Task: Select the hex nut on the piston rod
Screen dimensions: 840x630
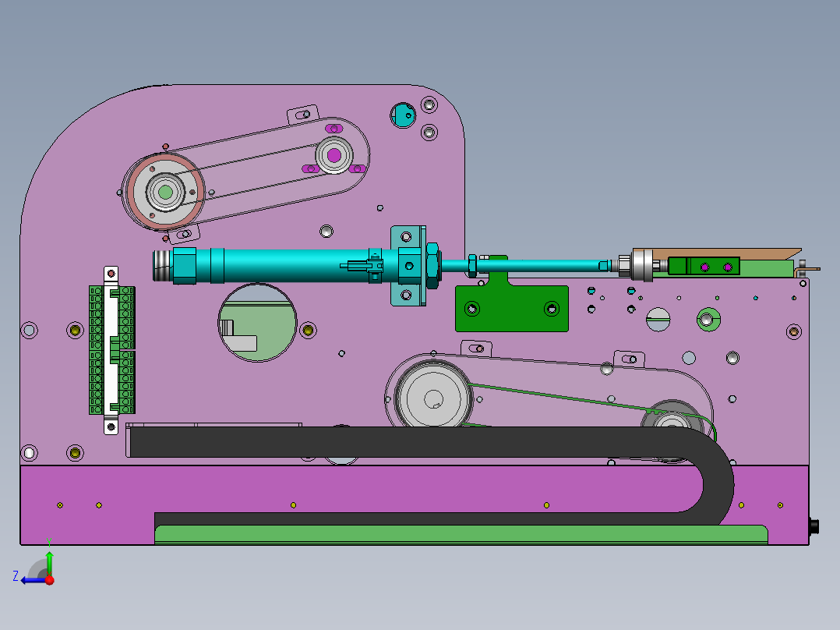Action: click(x=472, y=265)
